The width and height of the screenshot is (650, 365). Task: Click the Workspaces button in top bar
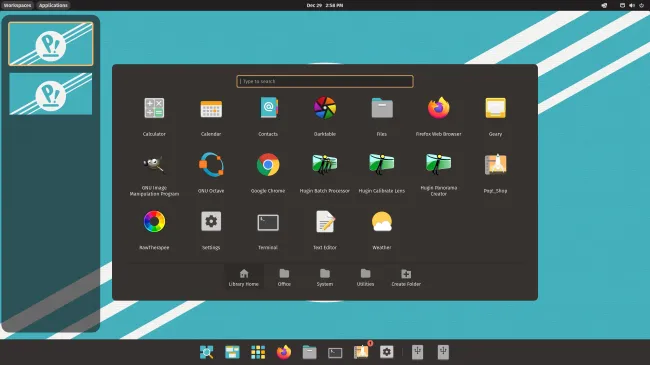tap(17, 5)
